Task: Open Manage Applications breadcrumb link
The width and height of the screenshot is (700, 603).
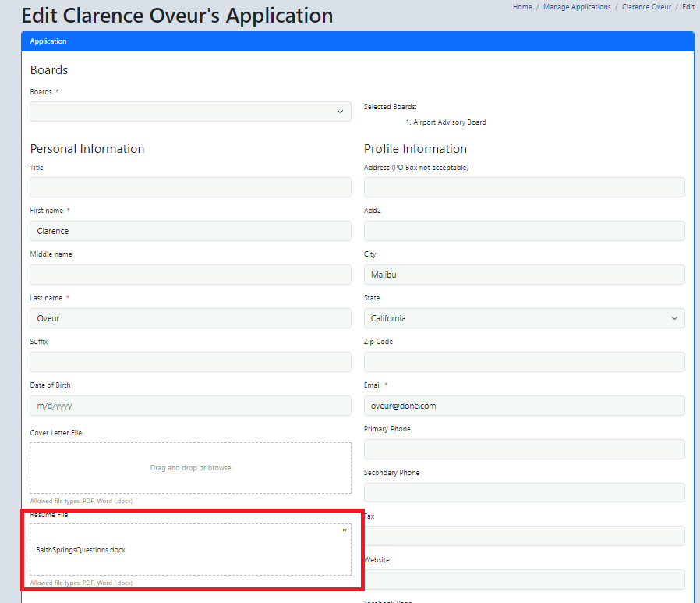Action: [x=577, y=7]
